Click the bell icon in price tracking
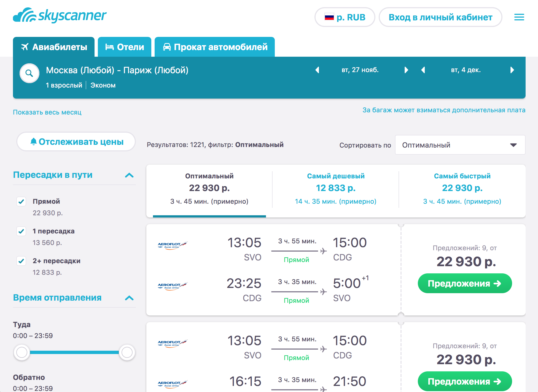Screen dimensions: 538x392 34,141
